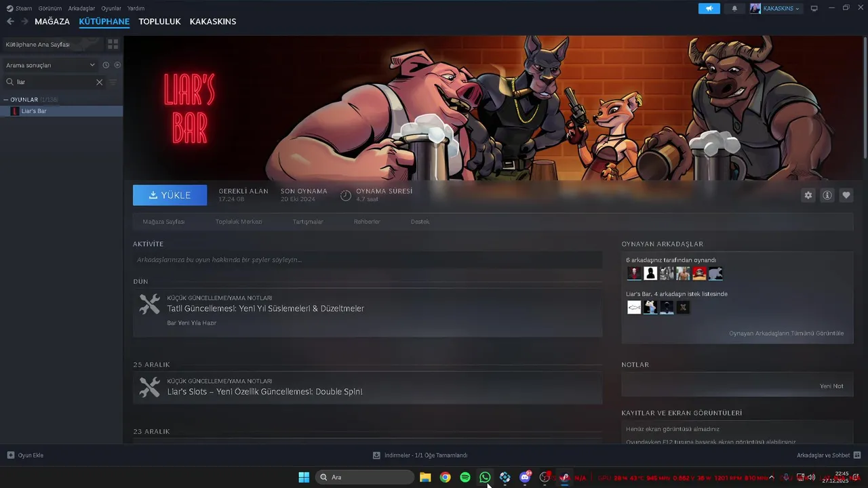Collapse the OYUNLAR category
The width and height of the screenshot is (868, 488).
point(6,100)
